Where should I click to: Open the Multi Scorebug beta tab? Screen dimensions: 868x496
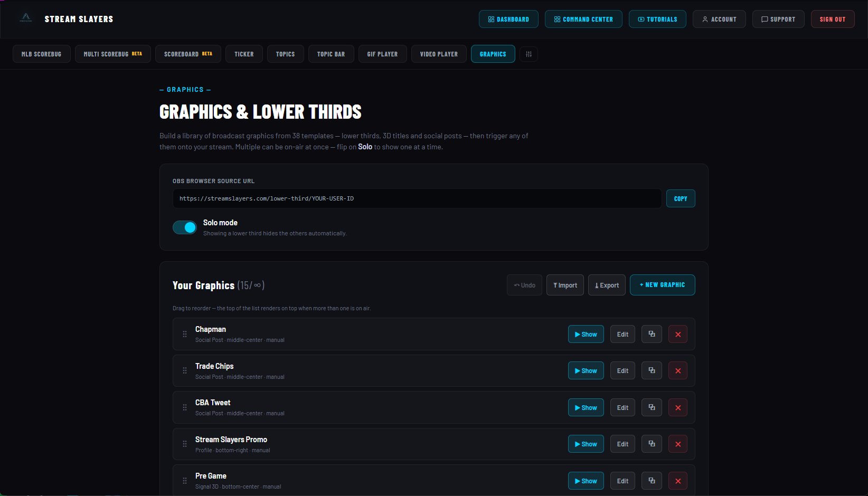[113, 54]
